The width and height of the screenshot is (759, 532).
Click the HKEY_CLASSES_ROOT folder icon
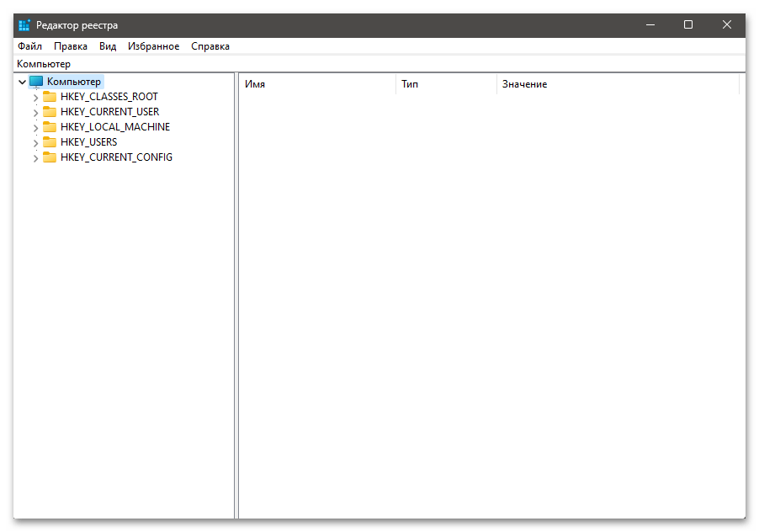point(50,97)
